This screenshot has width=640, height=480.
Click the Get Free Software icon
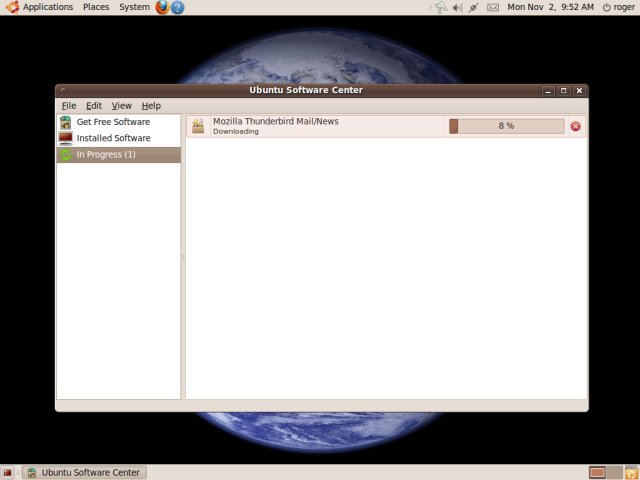[x=65, y=122]
